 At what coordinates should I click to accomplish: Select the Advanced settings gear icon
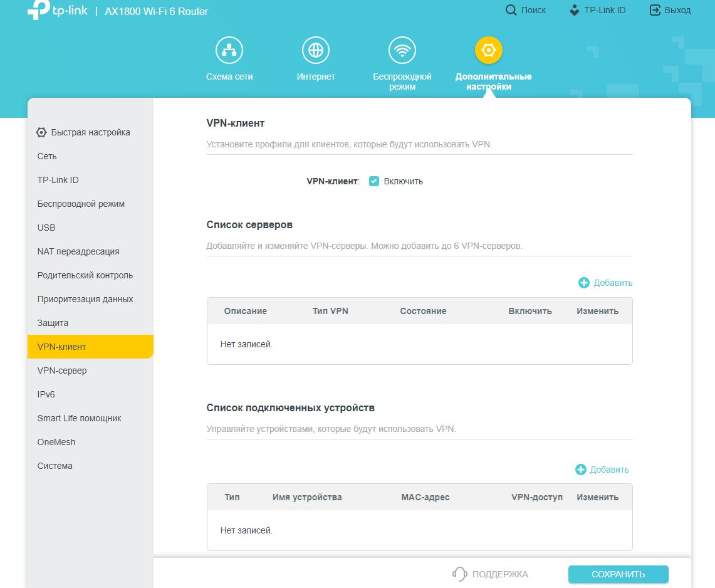pos(489,50)
